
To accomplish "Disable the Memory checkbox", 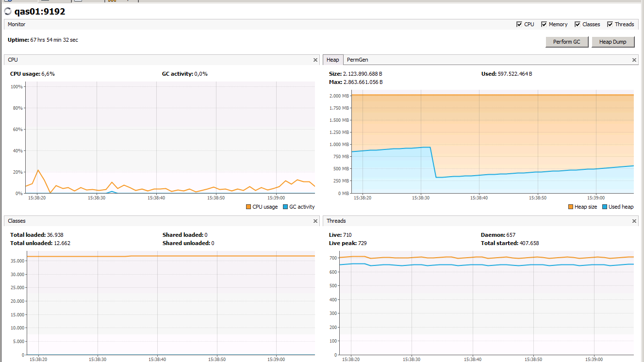I will [x=543, y=24].
